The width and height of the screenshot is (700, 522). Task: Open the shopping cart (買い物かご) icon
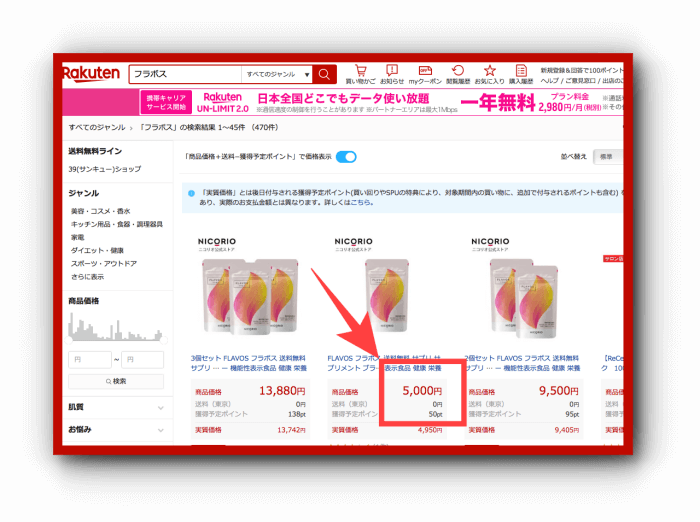(x=360, y=74)
